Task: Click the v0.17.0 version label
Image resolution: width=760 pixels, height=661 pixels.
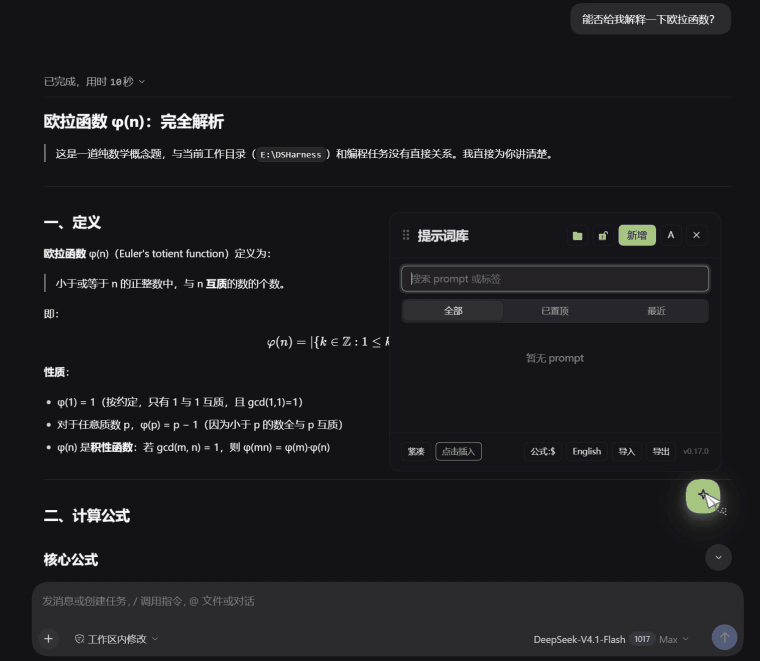Action: coord(696,452)
